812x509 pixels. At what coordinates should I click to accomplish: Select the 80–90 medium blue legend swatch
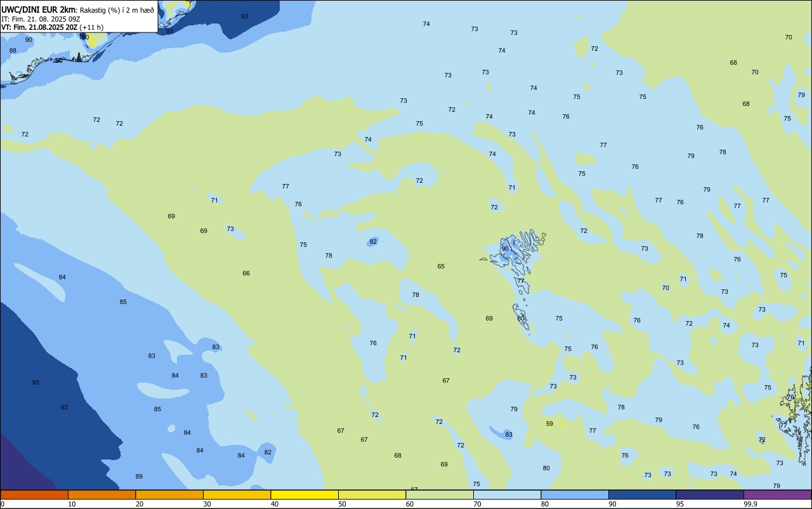point(575,494)
